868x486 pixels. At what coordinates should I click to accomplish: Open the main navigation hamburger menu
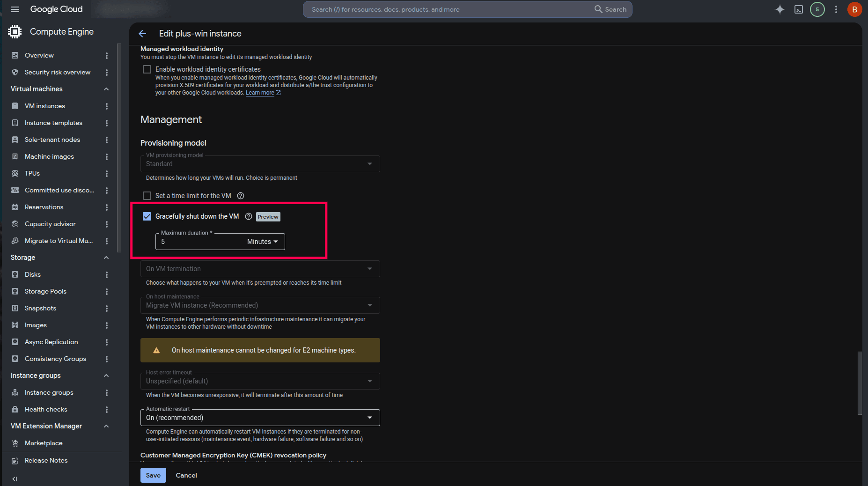(15, 9)
